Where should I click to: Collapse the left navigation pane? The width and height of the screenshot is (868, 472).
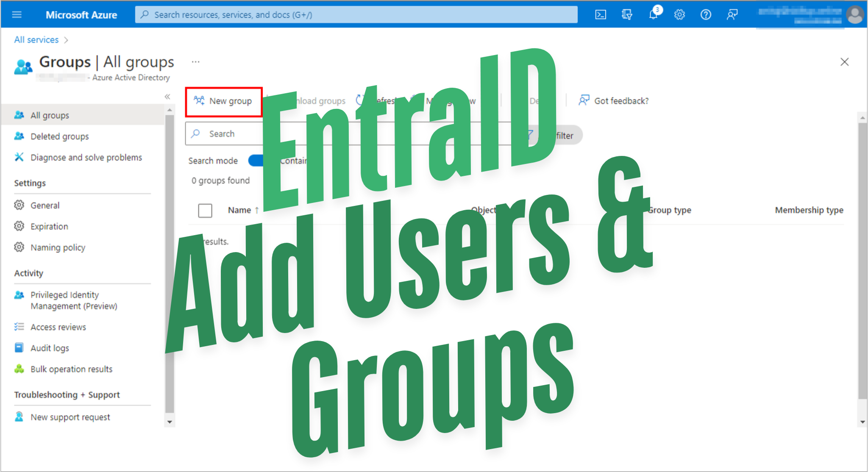[x=167, y=97]
